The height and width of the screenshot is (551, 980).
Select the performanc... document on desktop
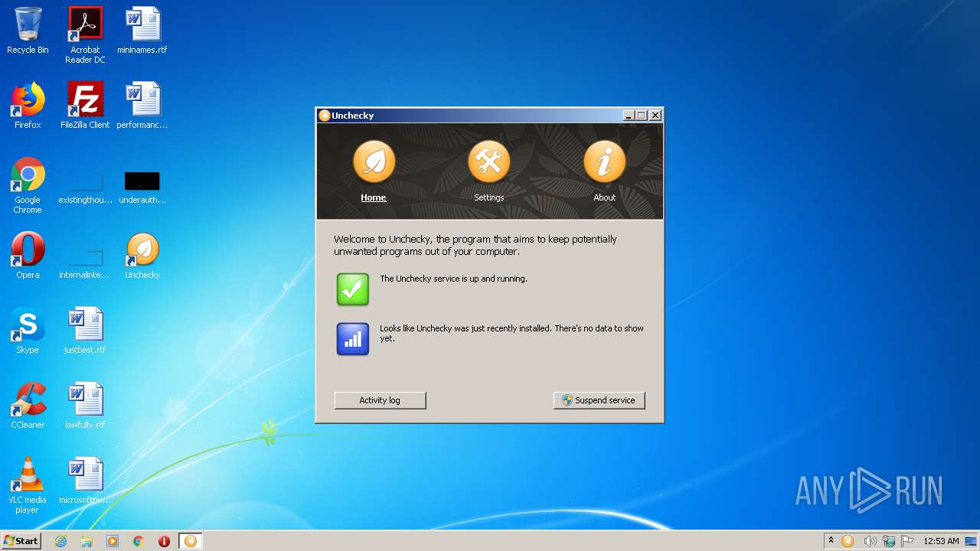pyautogui.click(x=142, y=106)
